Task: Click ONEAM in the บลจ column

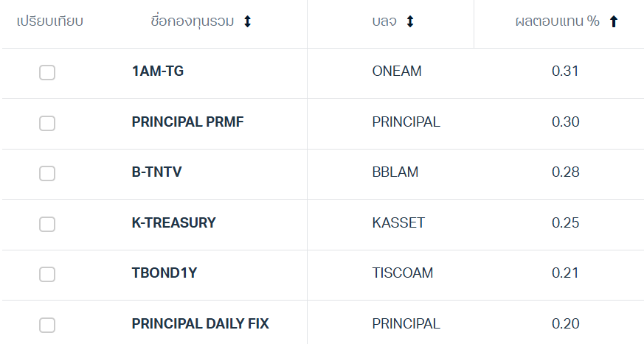Action: (397, 71)
